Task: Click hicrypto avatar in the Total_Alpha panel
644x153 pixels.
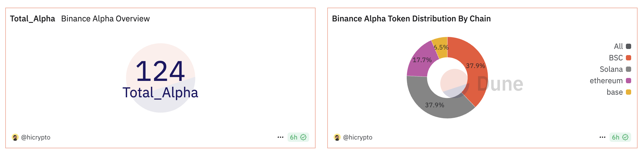Action: (15, 137)
